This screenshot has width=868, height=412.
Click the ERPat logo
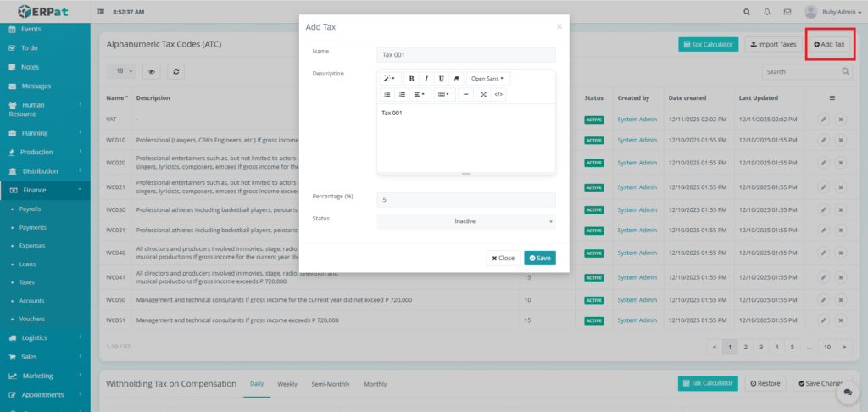tap(44, 11)
